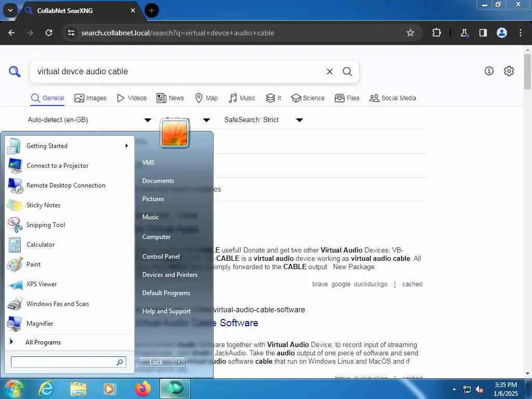Screen dimensions: 532x399
Task: Switch to the Map tab
Action: coord(206,98)
